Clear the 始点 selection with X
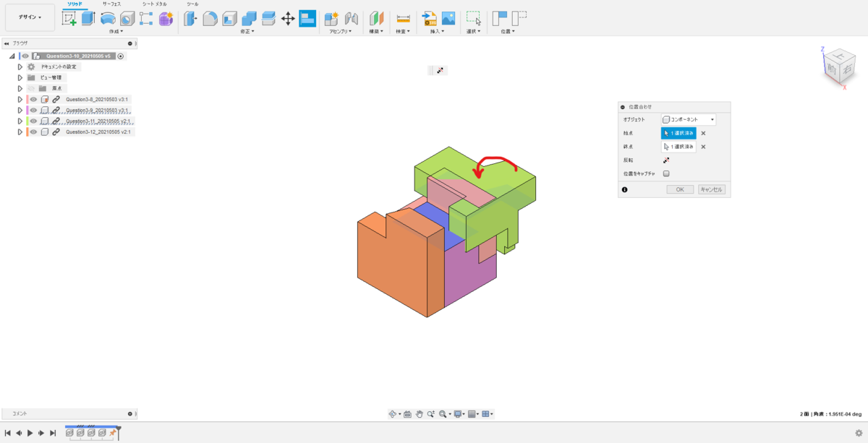This screenshot has height=443, width=868. (x=703, y=133)
